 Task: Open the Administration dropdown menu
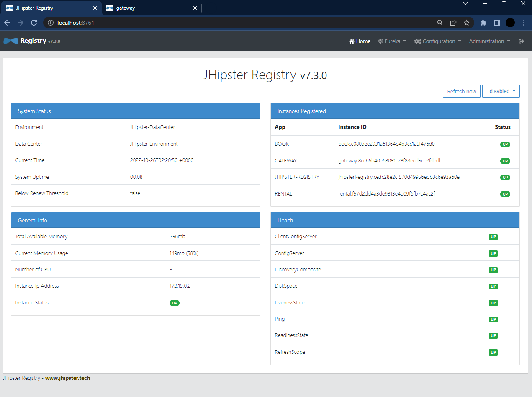click(490, 41)
